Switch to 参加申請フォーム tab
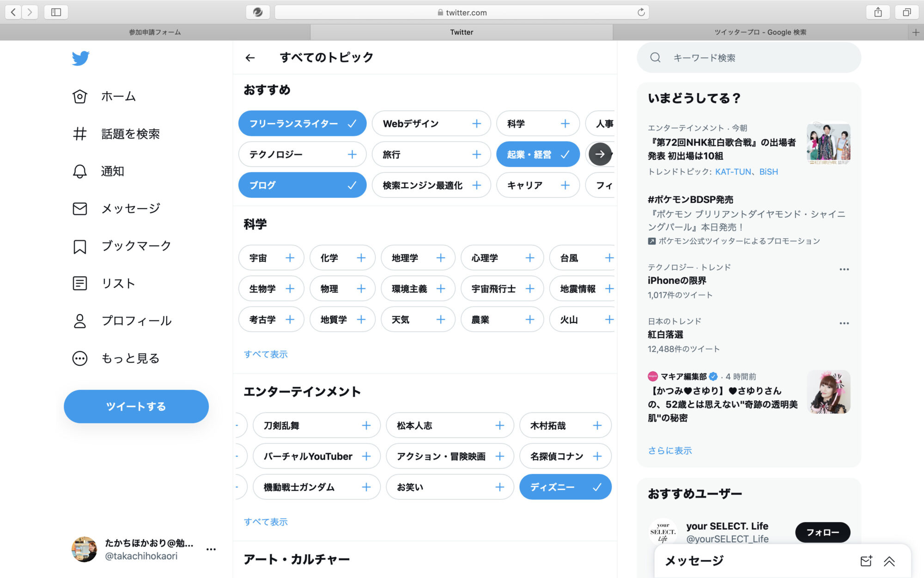Image resolution: width=924 pixels, height=578 pixels. (x=155, y=32)
